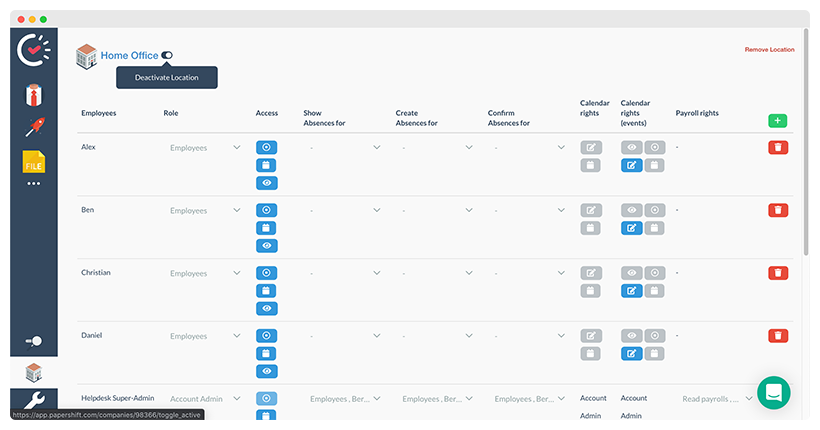The height and width of the screenshot is (430, 820).
Task: Toggle Alex's calendar access button
Action: (266, 165)
